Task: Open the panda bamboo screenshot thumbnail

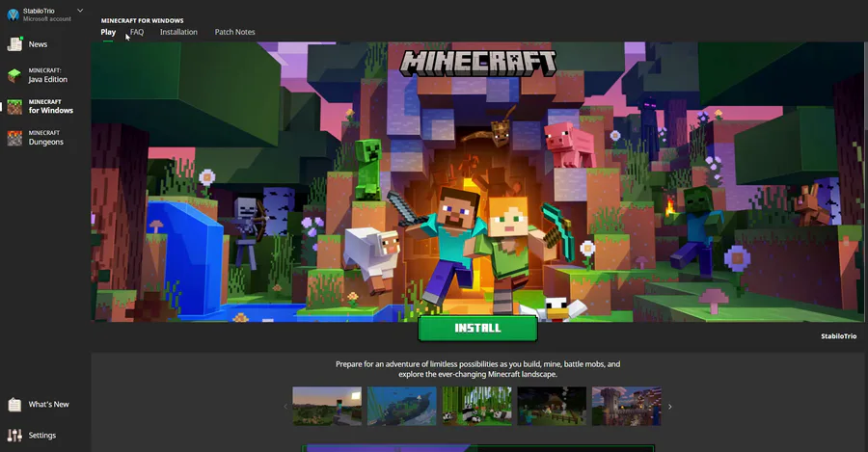Action: pyautogui.click(x=476, y=406)
